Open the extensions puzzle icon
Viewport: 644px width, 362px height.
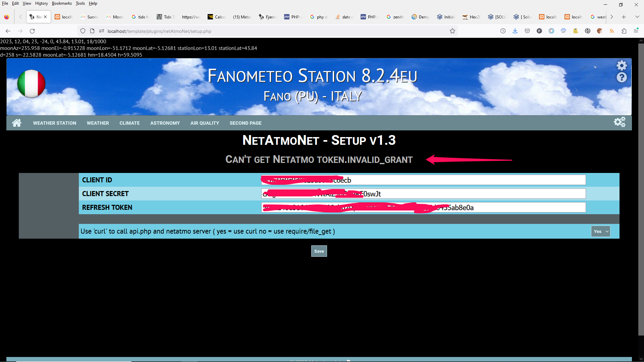point(624,31)
